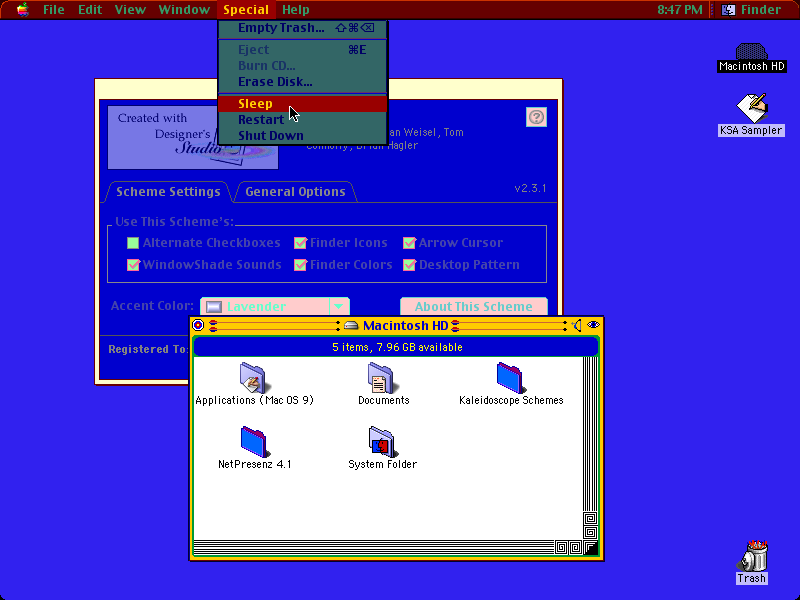Switch to the General Options tab
800x600 pixels.
tap(295, 192)
